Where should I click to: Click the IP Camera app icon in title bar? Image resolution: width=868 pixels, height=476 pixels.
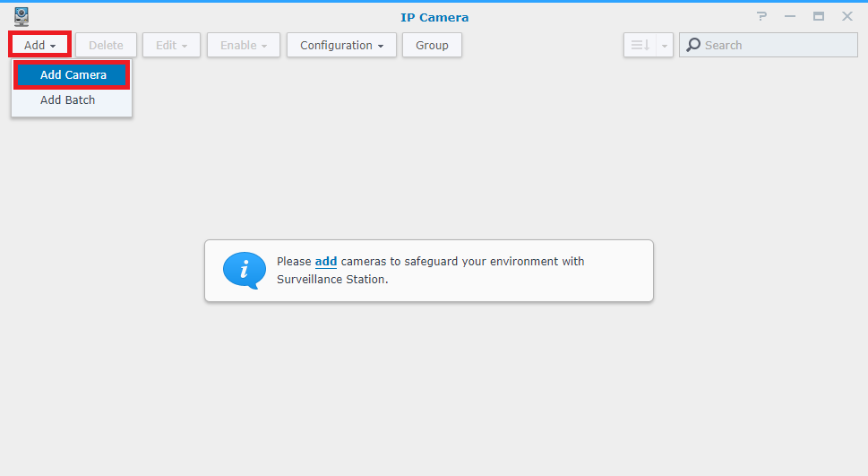(x=21, y=17)
